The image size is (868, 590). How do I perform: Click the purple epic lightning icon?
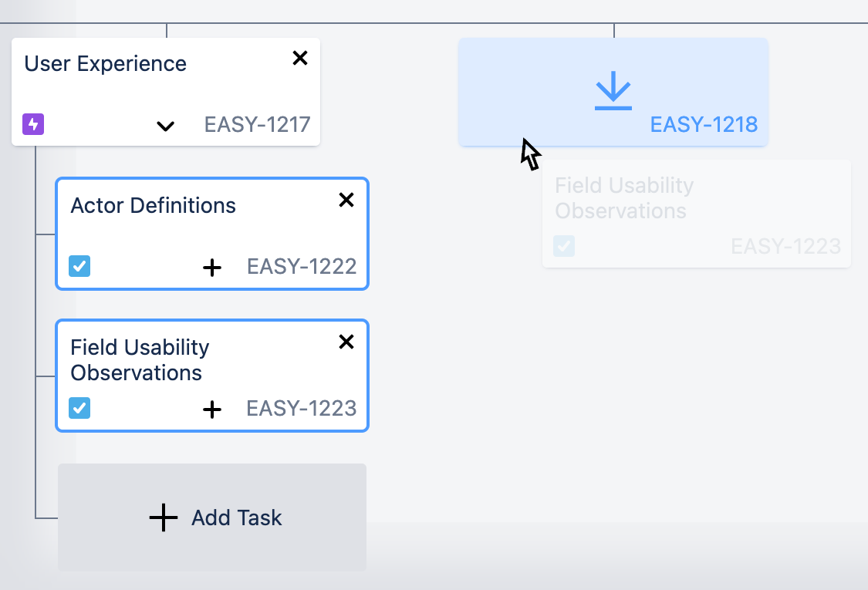coord(33,124)
